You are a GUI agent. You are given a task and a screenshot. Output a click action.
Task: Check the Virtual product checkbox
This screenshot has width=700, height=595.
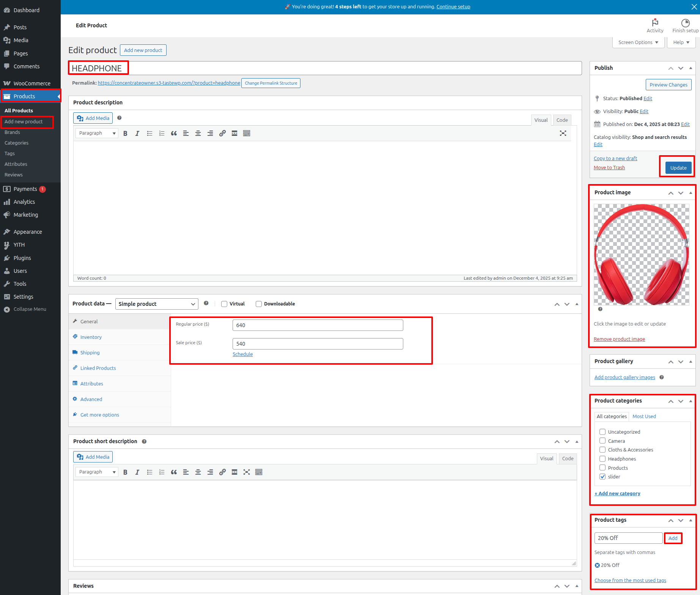click(x=224, y=304)
